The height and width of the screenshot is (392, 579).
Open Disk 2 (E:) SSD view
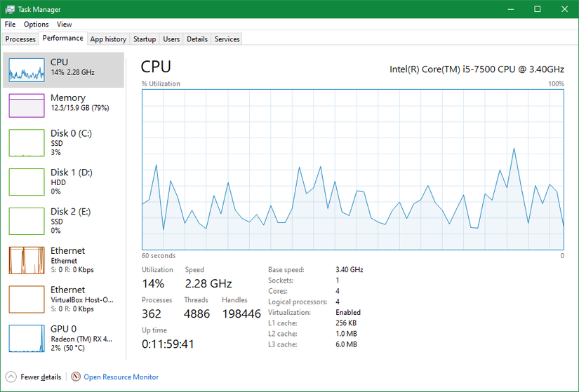coord(63,221)
